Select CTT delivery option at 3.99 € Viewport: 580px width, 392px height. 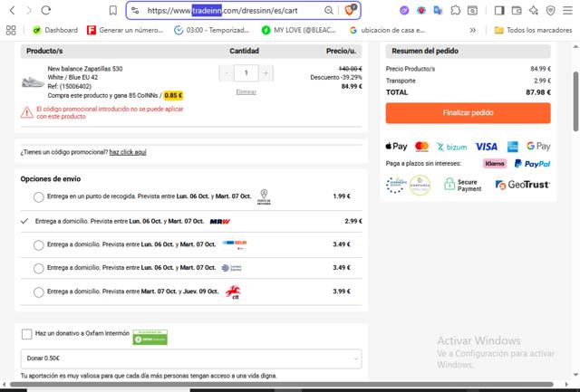38,292
